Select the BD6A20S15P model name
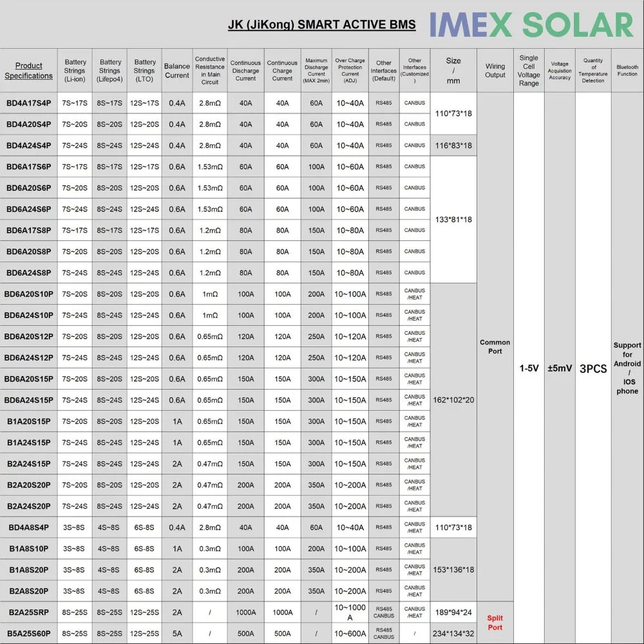Viewport: 644px width, 644px height. 29,379
